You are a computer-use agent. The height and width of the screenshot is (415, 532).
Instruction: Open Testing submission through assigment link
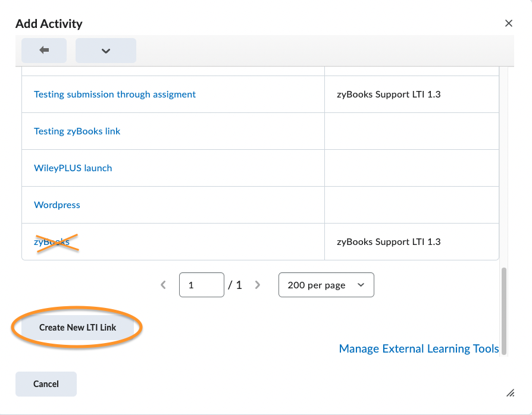(x=115, y=95)
